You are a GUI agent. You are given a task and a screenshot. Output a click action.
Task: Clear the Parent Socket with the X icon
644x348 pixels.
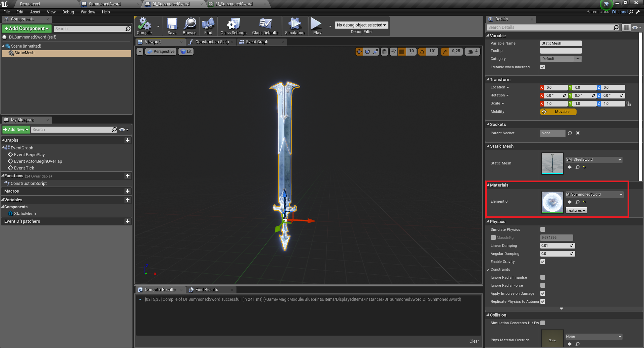click(x=578, y=133)
